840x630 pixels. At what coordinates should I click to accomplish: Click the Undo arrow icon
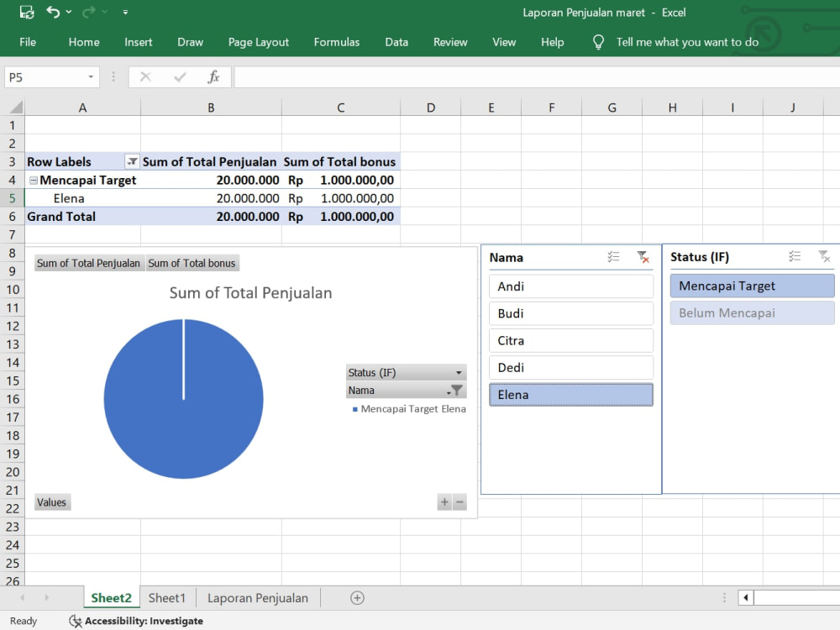pyautogui.click(x=53, y=12)
